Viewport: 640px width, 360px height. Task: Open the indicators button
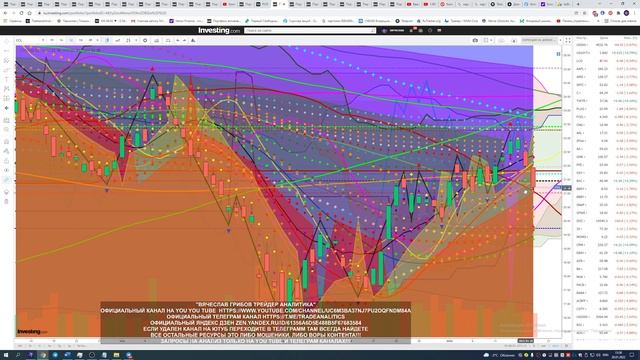coord(129,40)
